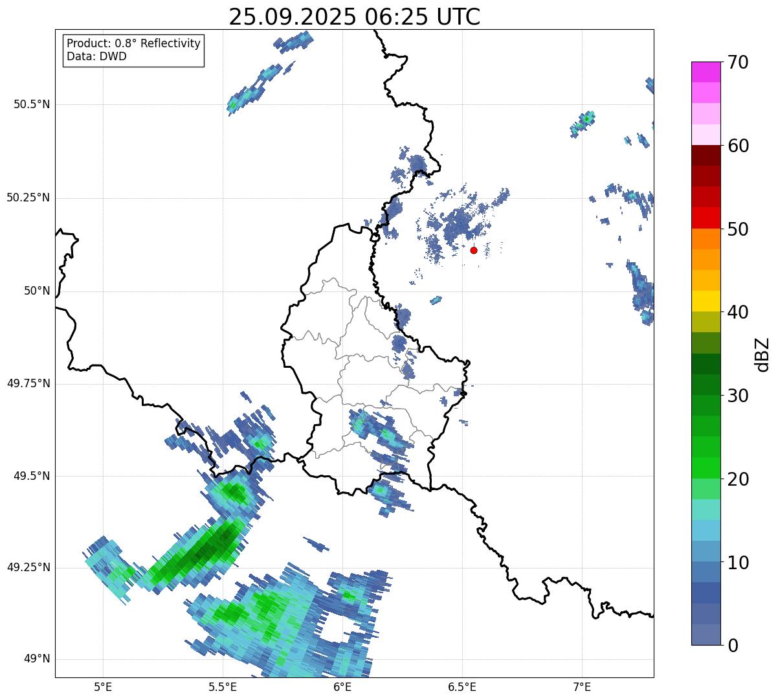
Task: Click the 50 label on the colorbar
Action: point(738,229)
